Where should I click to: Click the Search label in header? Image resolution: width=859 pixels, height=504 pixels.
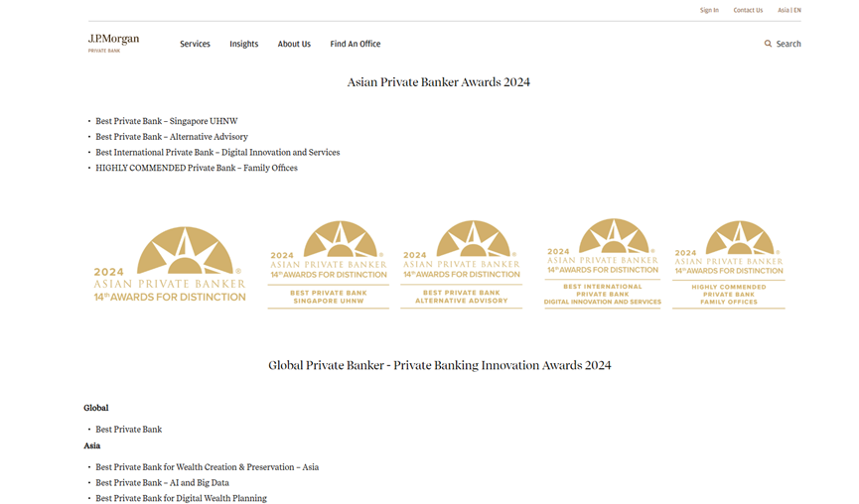[x=788, y=44]
